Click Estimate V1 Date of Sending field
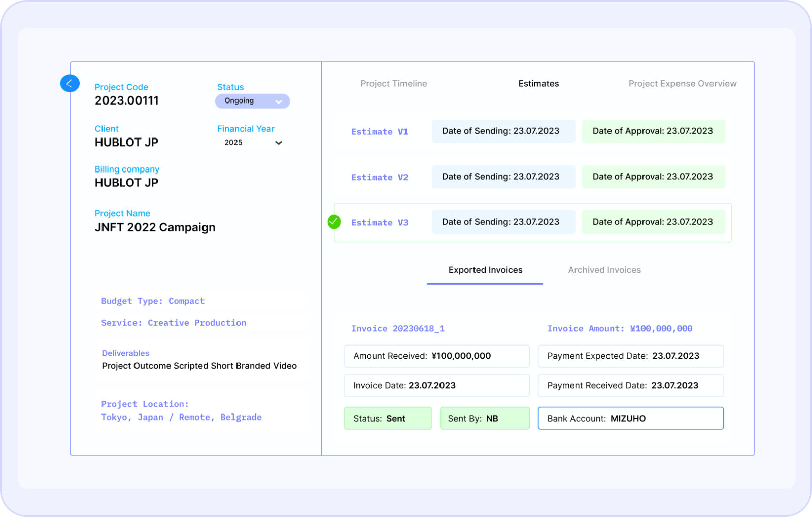812x517 pixels. pos(503,131)
